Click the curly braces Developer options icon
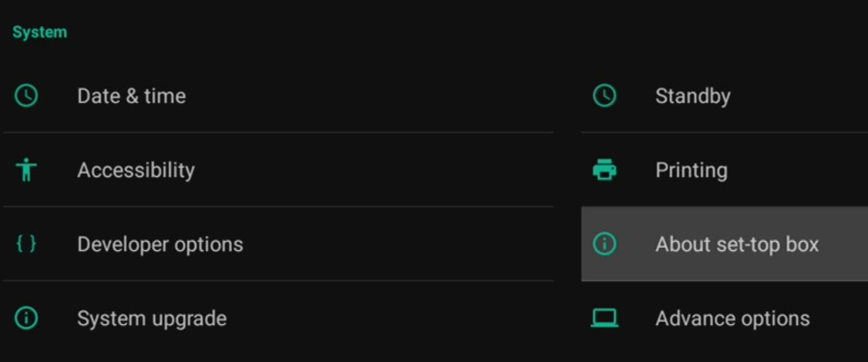Viewport: 868px width, 362px height. (26, 244)
